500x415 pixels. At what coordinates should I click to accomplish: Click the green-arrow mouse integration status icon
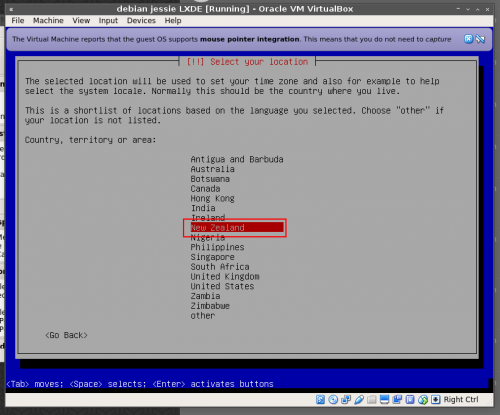pos(423,399)
